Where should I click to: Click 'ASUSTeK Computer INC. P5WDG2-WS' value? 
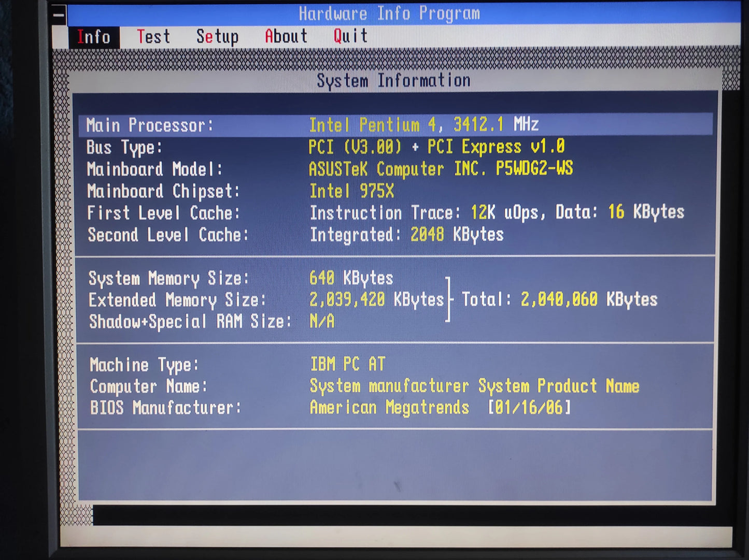441,169
